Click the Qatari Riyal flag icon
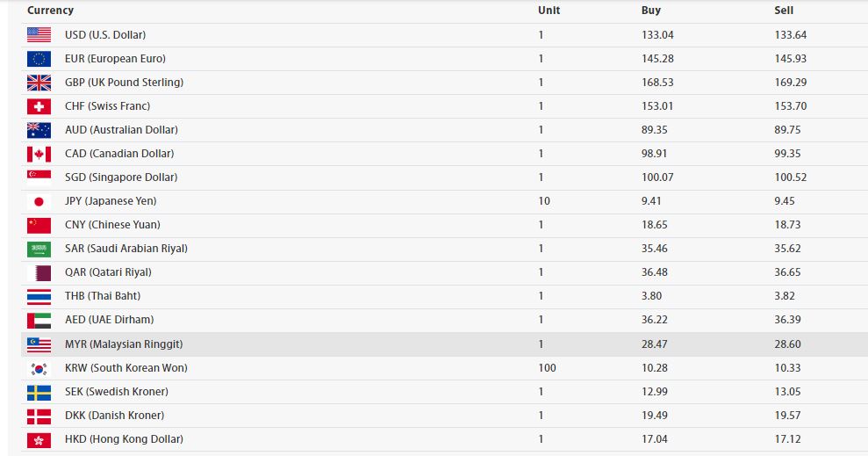868x456 pixels. pyautogui.click(x=39, y=272)
